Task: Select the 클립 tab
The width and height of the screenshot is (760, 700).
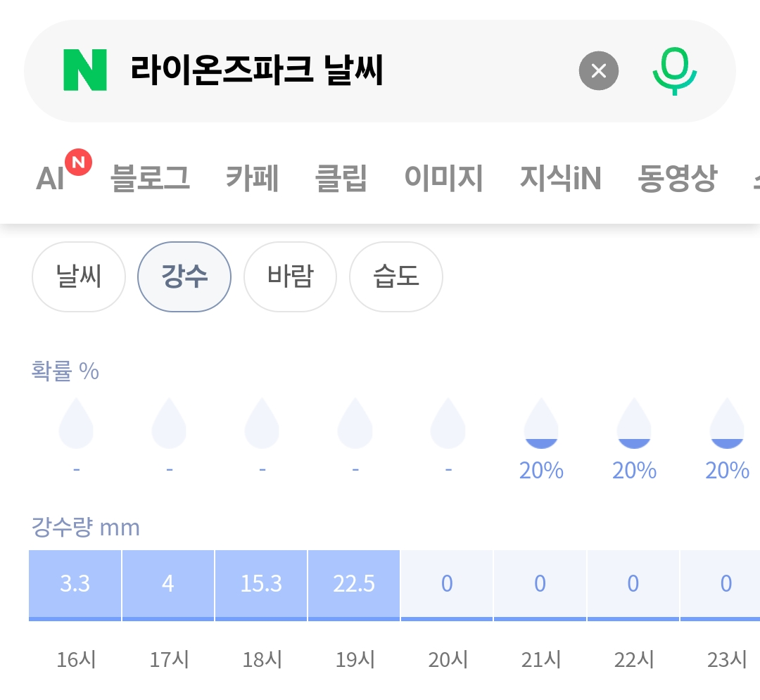Action: tap(341, 178)
